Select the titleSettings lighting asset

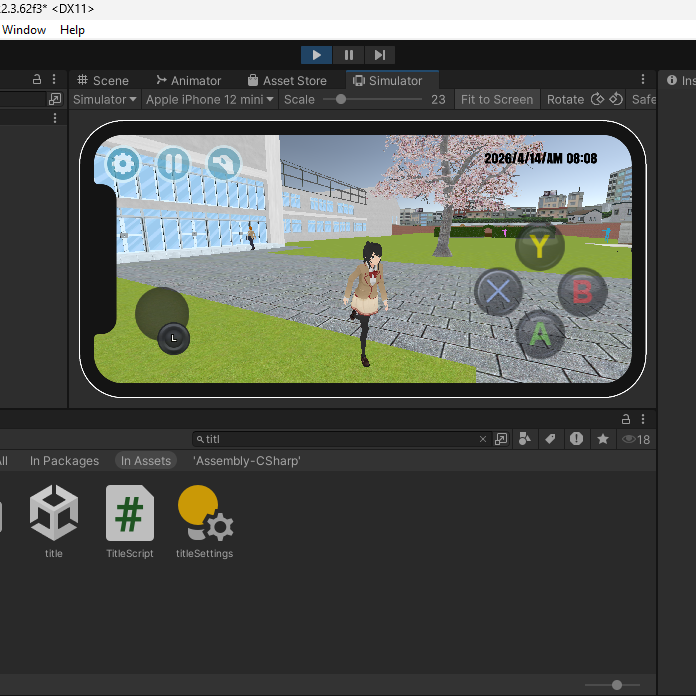coord(205,522)
